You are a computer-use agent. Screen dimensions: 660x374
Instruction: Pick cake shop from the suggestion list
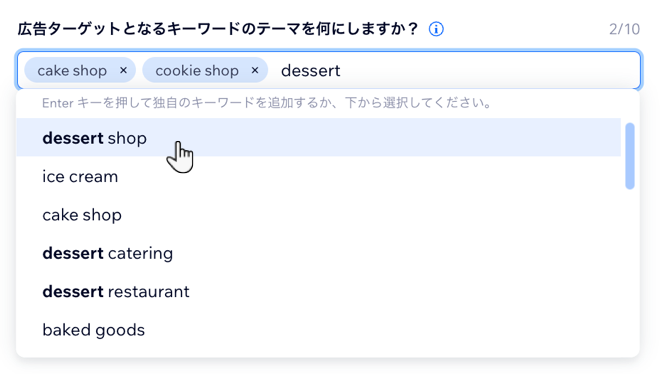point(318,215)
